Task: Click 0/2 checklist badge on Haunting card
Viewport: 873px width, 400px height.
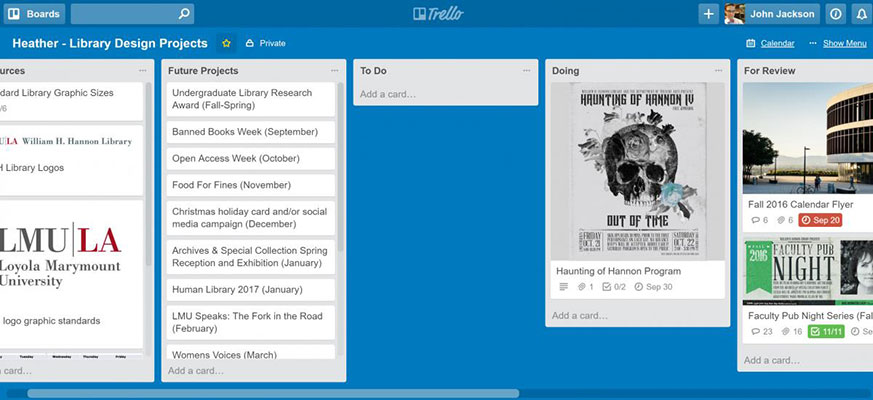Action: pos(615,287)
